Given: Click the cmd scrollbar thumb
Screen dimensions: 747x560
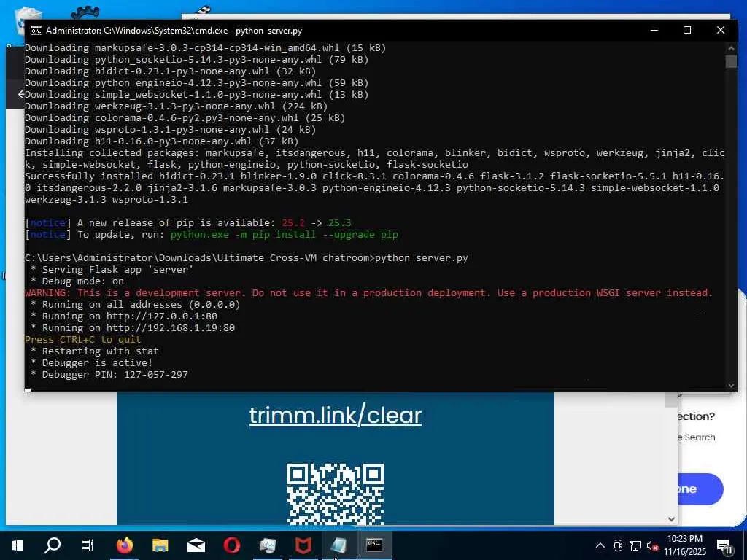Looking at the screenshot, I should point(731,62).
